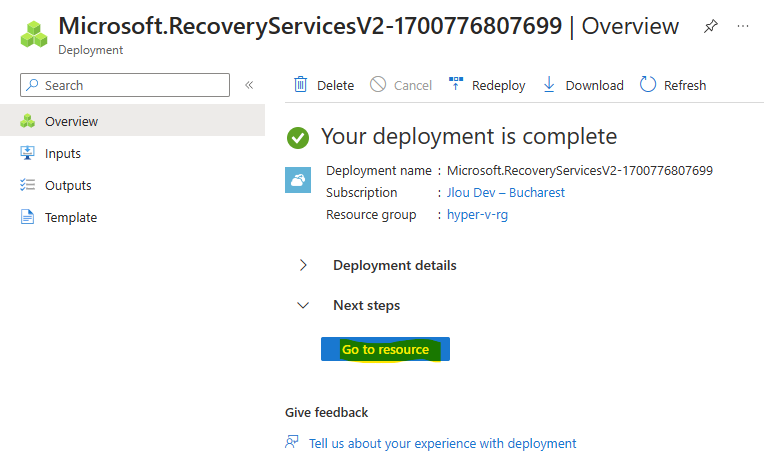The image size is (764, 472).
Task: Click the Deployment name value text
Action: [x=580, y=170]
